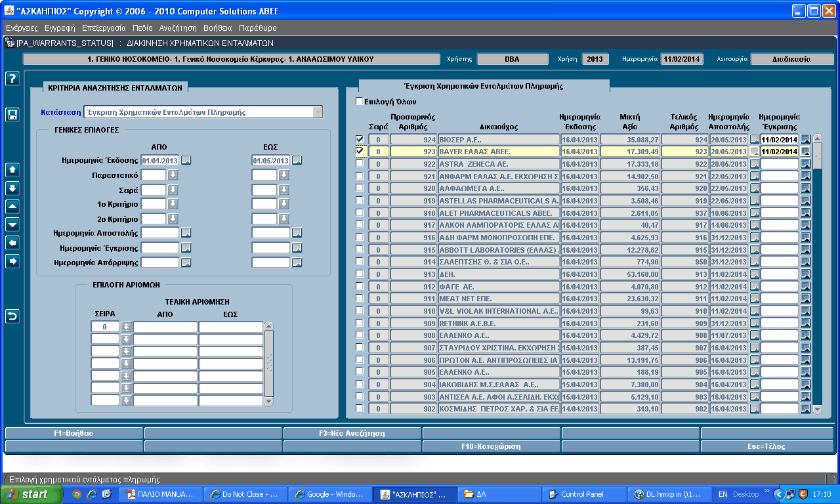Click warrants table scrollbar down arrow
The height and width of the screenshot is (504, 840).
click(817, 409)
